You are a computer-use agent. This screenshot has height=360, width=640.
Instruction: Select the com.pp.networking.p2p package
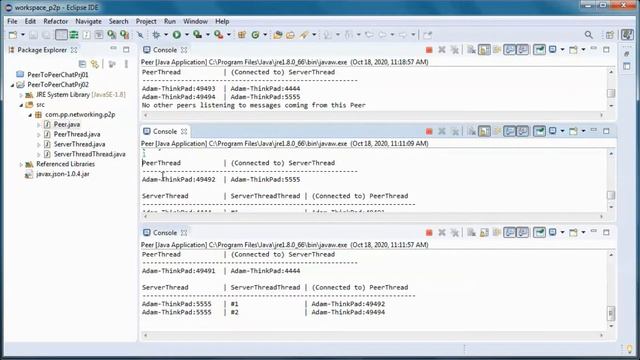click(x=80, y=115)
